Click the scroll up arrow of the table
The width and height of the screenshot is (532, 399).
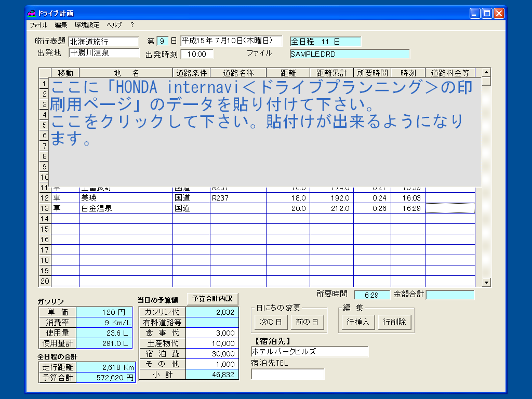point(486,72)
